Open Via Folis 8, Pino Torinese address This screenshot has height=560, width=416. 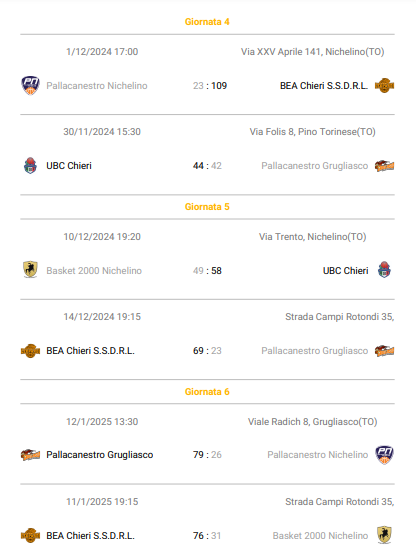[x=312, y=132]
